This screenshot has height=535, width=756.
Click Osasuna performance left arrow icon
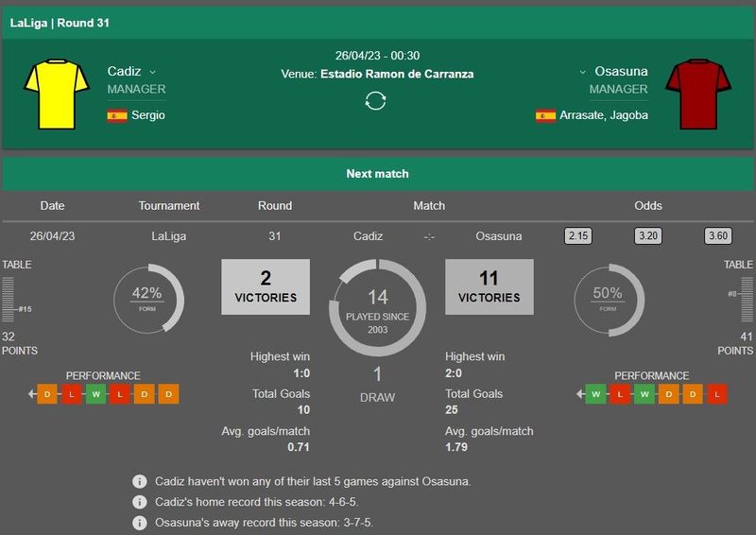click(x=580, y=394)
